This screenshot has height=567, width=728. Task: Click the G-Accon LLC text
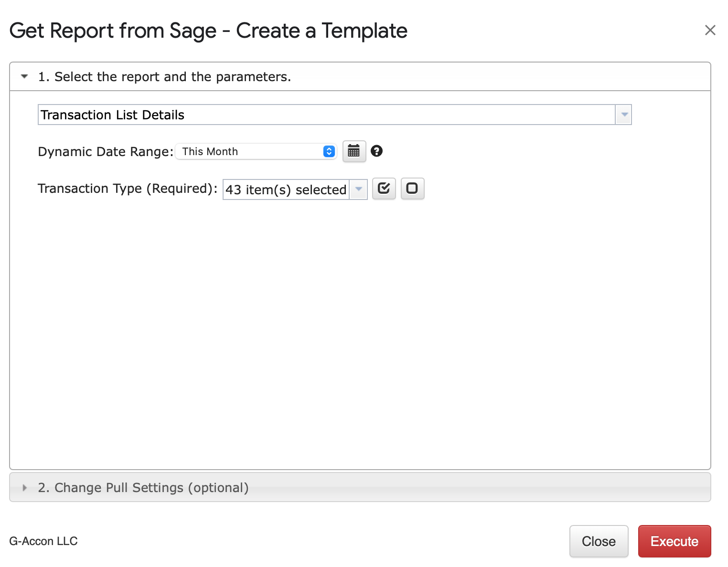43,541
